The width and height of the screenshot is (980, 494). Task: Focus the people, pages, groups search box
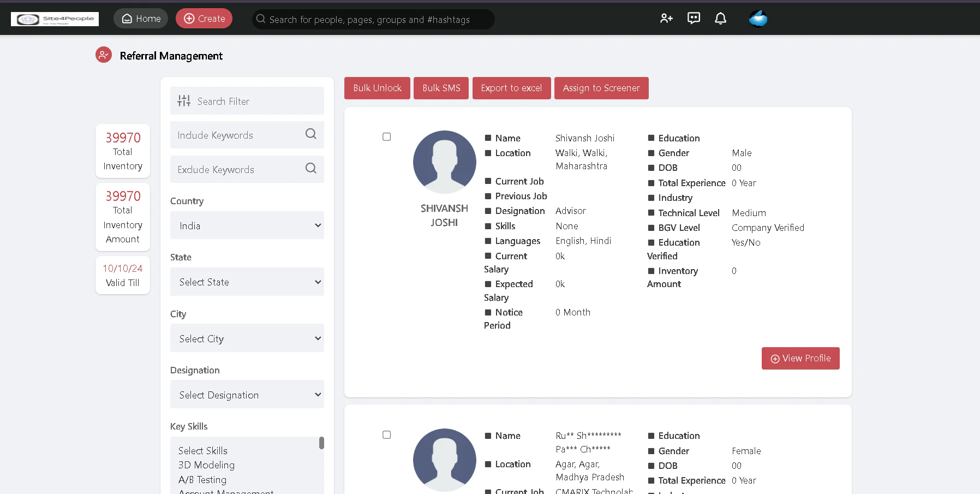tap(373, 19)
